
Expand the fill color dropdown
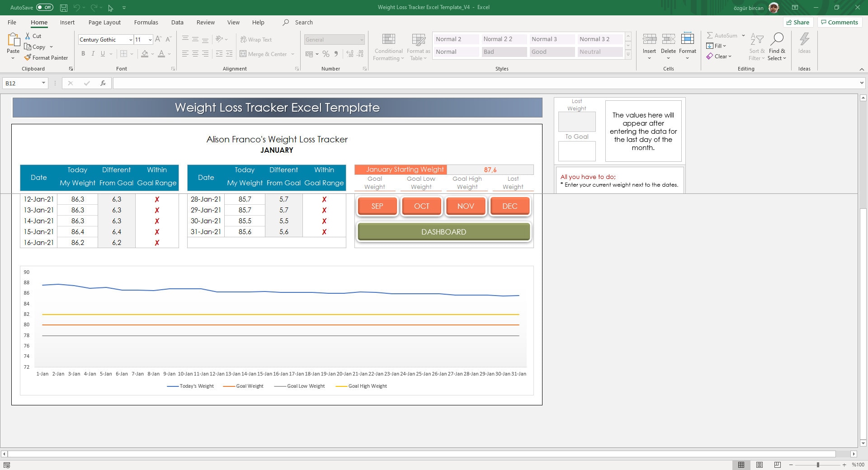[151, 54]
